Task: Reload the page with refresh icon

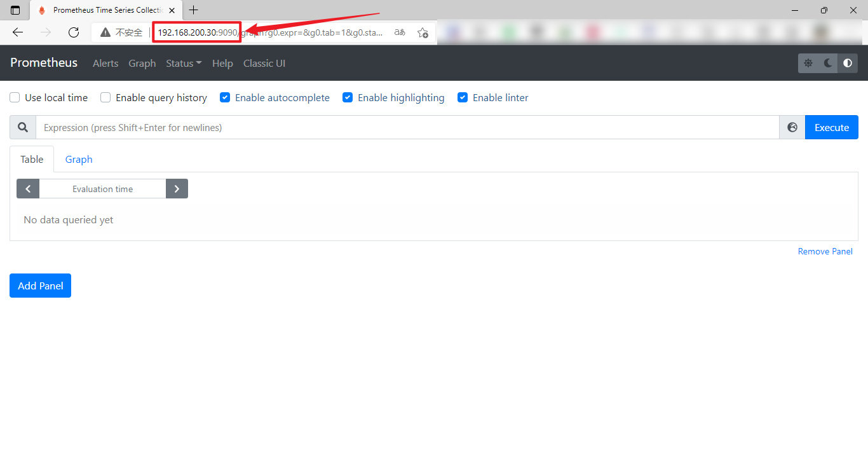Action: click(74, 32)
